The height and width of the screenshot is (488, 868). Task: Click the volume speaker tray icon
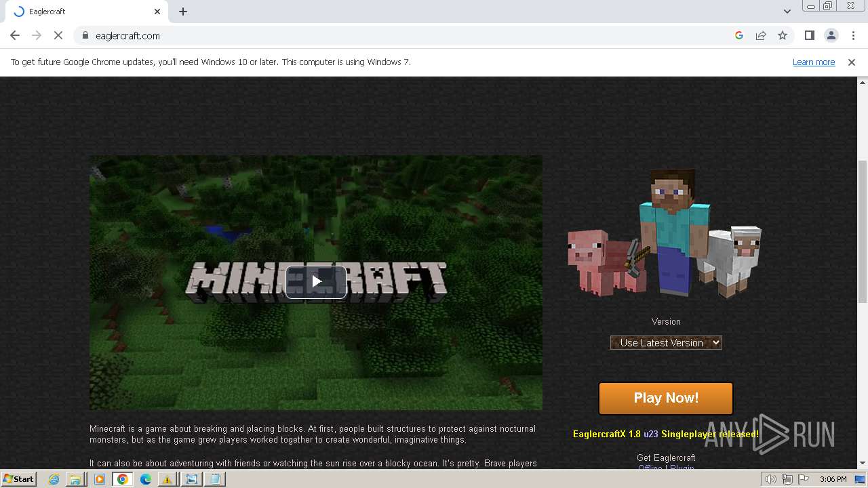(x=770, y=479)
